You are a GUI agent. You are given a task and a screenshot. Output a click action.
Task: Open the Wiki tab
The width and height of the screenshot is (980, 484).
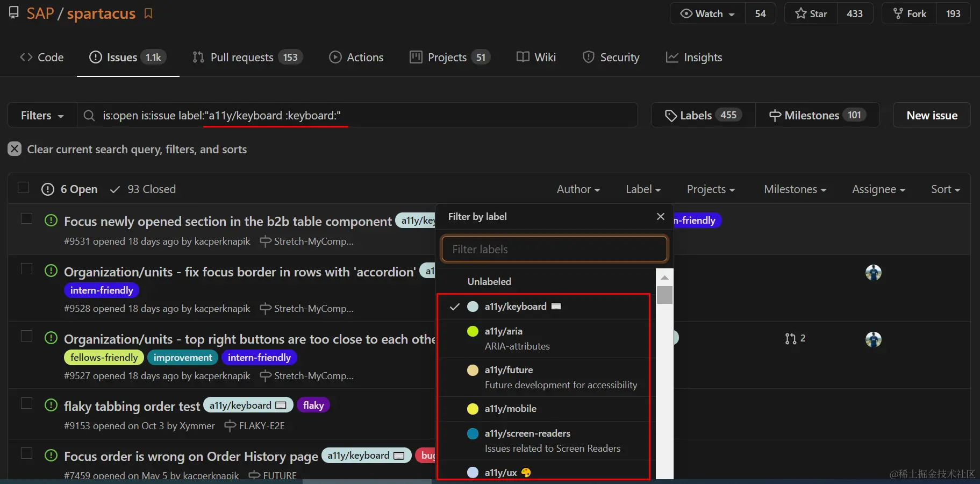(x=536, y=57)
